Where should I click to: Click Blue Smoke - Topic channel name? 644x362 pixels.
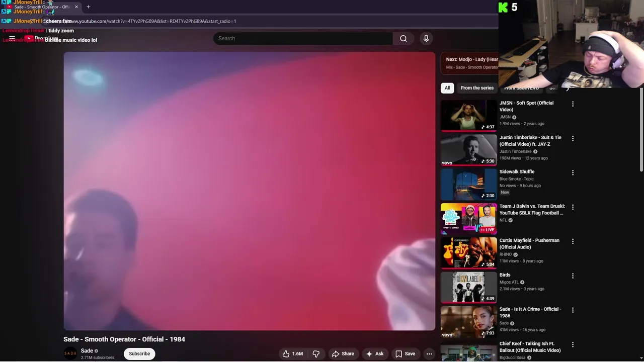pyautogui.click(x=517, y=179)
